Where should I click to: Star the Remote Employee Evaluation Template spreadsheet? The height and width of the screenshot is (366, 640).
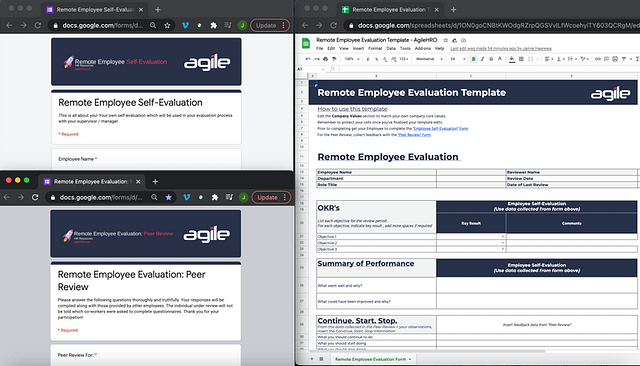[x=446, y=40]
